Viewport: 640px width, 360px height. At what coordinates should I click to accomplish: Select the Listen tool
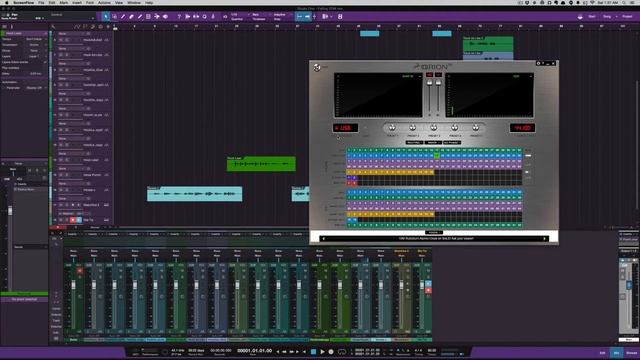point(165,17)
